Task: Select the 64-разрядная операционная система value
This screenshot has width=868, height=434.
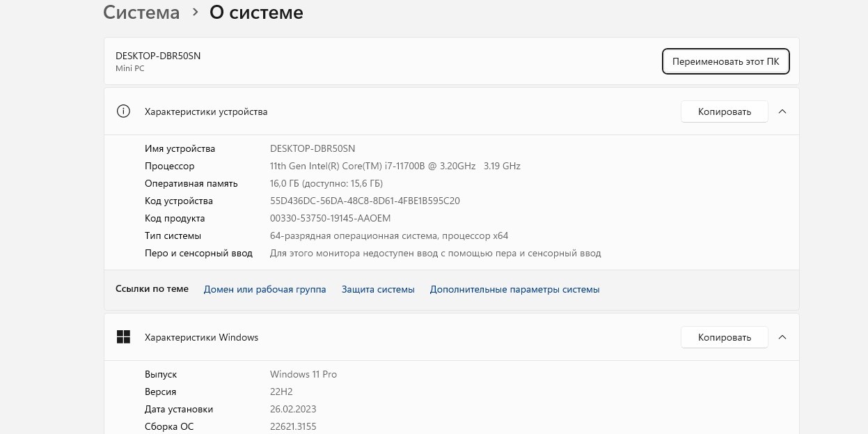Action: (389, 235)
